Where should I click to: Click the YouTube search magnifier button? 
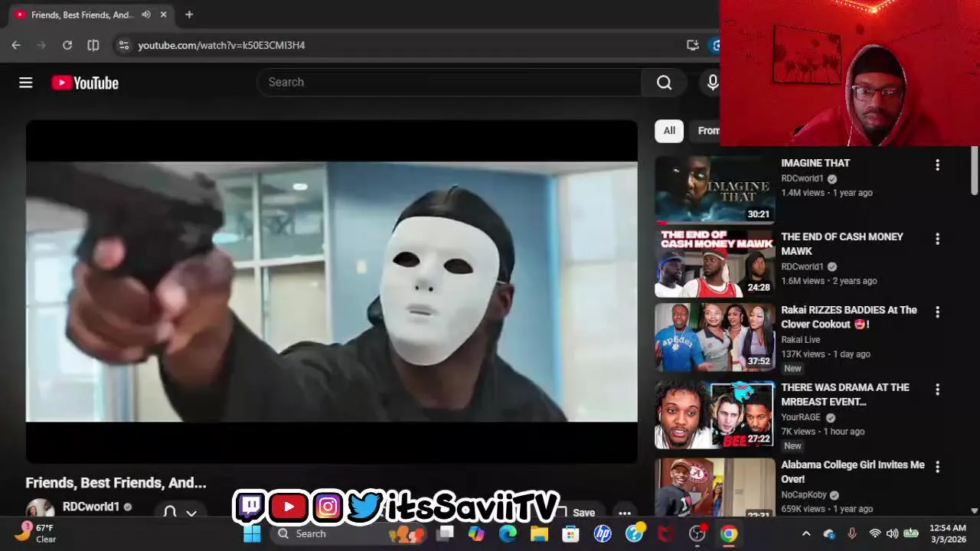(x=664, y=83)
